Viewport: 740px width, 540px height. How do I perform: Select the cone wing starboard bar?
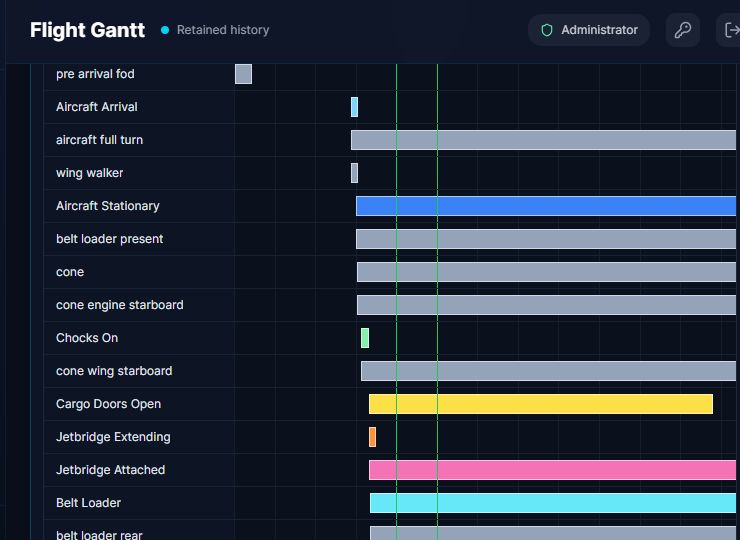(x=548, y=371)
